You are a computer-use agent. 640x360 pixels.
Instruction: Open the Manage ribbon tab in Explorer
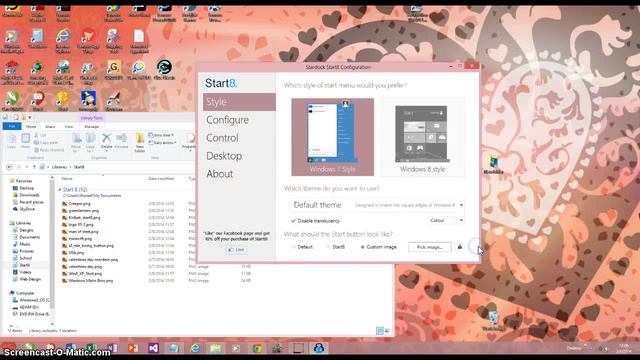pyautogui.click(x=91, y=127)
